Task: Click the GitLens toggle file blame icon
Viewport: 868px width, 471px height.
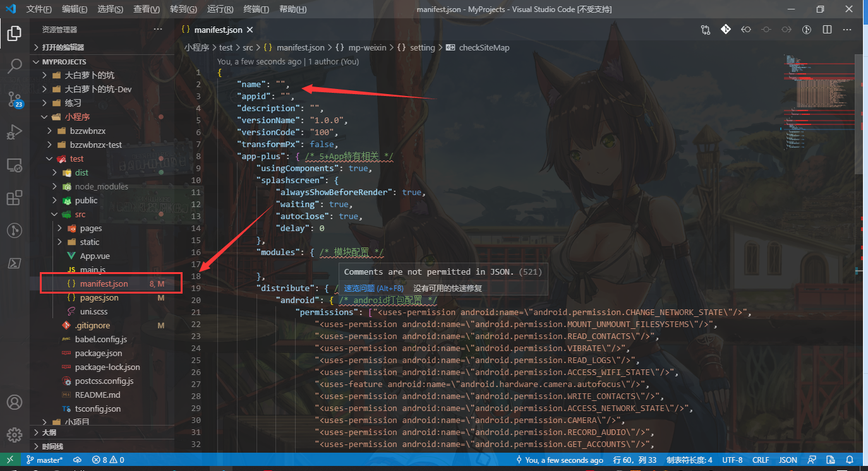Action: tap(807, 30)
